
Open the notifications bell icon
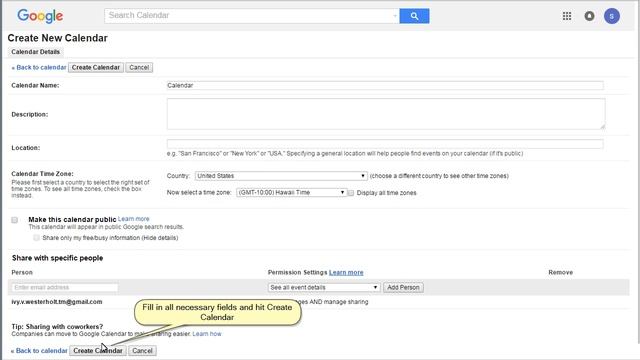589,16
